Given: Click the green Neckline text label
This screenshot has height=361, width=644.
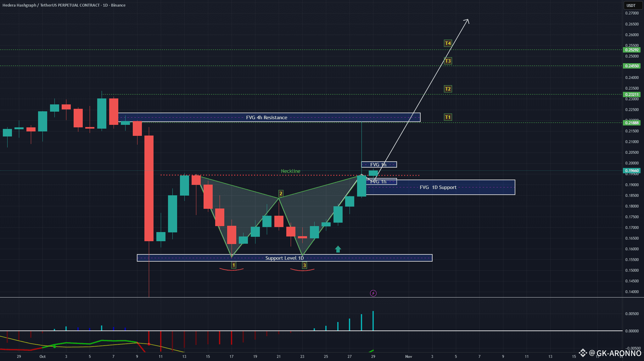Looking at the screenshot, I should pyautogui.click(x=290, y=171).
